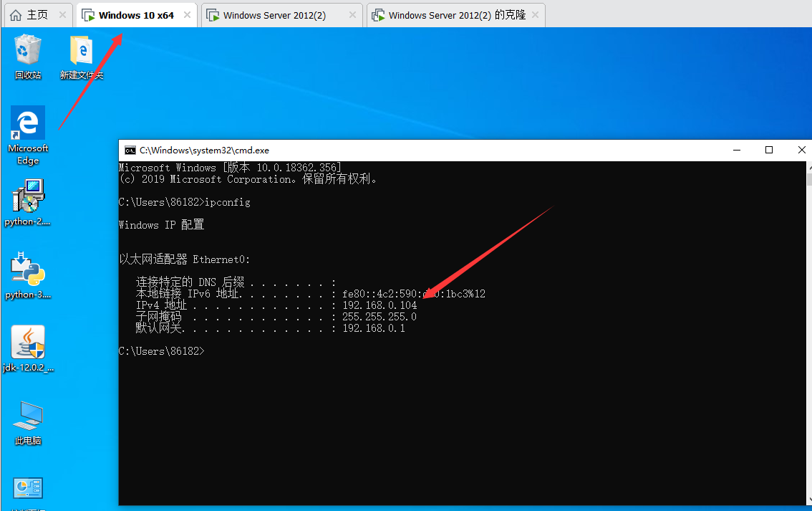Viewport: 812px width, 511px height.
Task: Click the current C:\Users\86182> prompt line
Action: coord(162,351)
